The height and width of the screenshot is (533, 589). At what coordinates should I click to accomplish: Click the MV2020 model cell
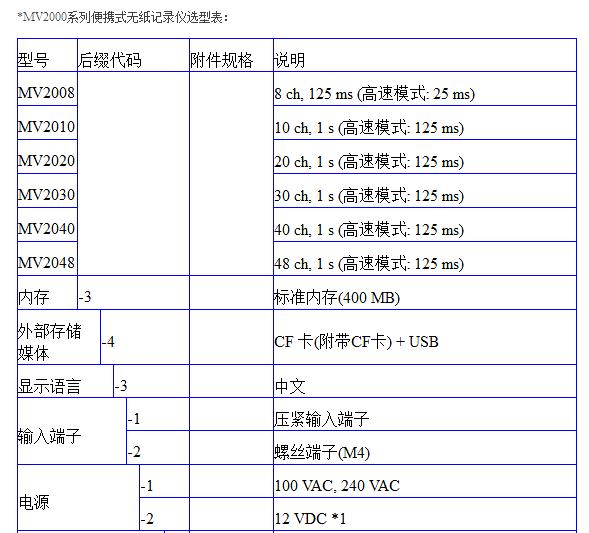click(47, 157)
